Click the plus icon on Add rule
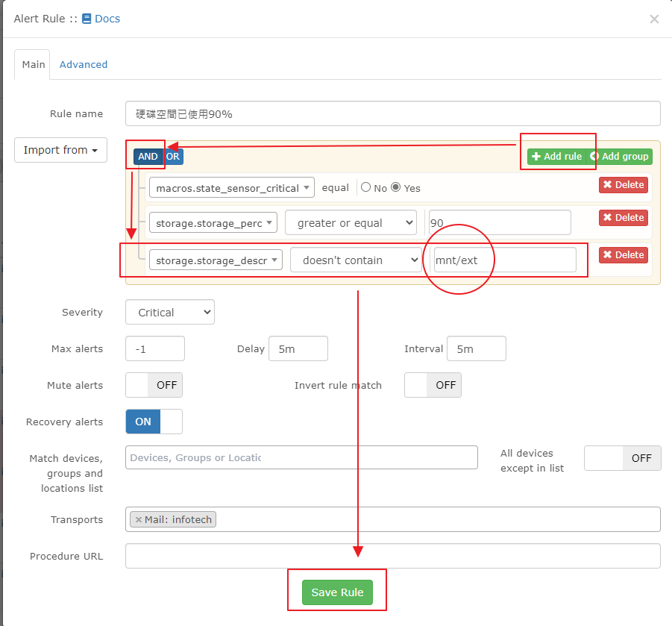Viewport: 672px width, 626px height. [536, 157]
